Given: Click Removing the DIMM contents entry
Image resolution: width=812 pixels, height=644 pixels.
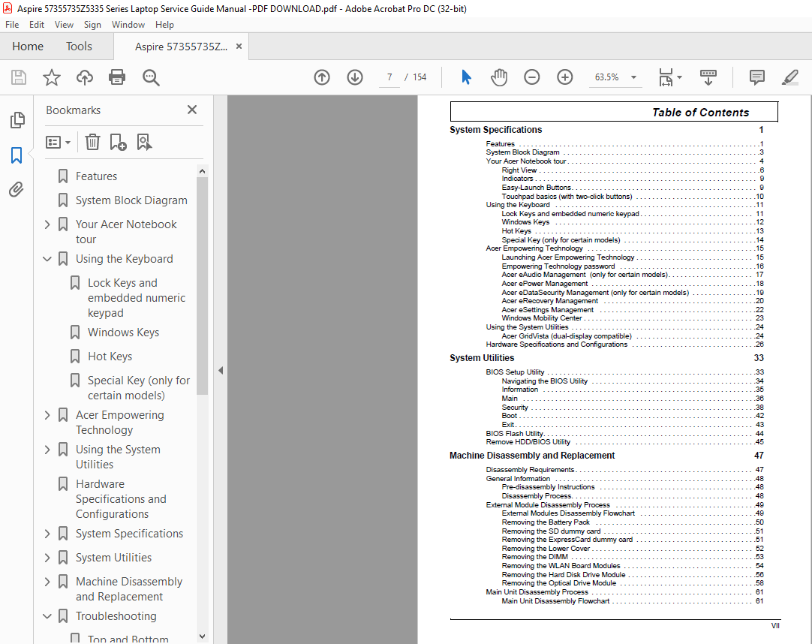Looking at the screenshot, I should click(535, 557).
